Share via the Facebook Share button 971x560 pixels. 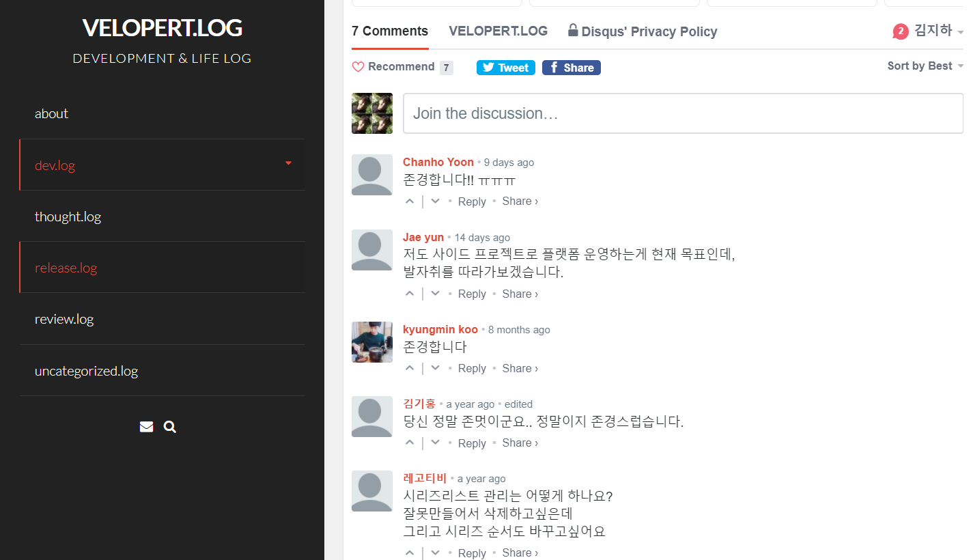572,68
